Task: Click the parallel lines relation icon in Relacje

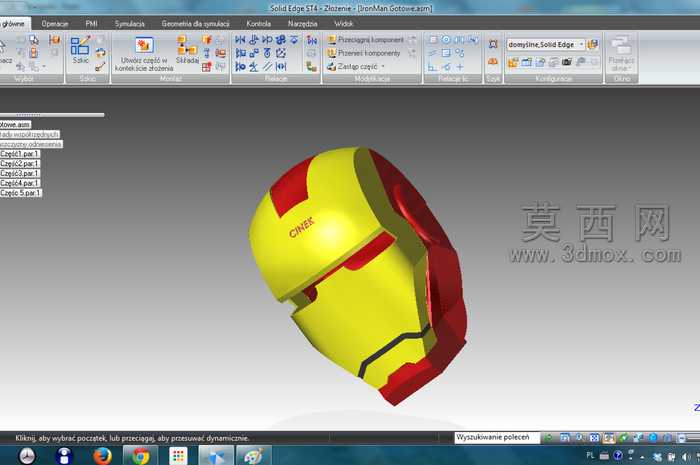Action: pyautogui.click(x=267, y=66)
